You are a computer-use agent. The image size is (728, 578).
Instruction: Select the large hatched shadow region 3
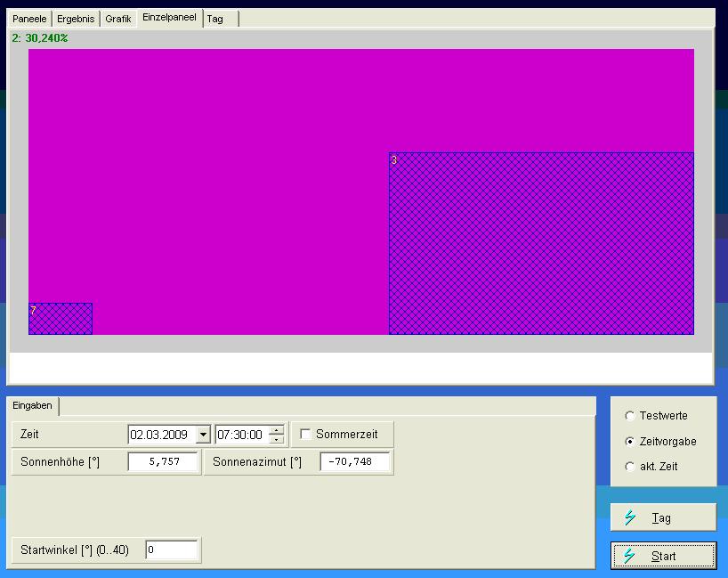pos(541,243)
